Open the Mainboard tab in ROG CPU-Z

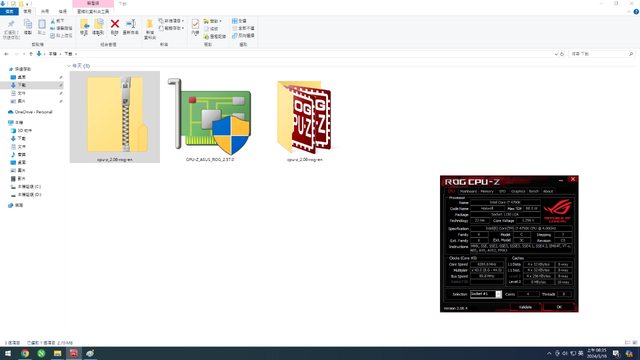tap(468, 191)
